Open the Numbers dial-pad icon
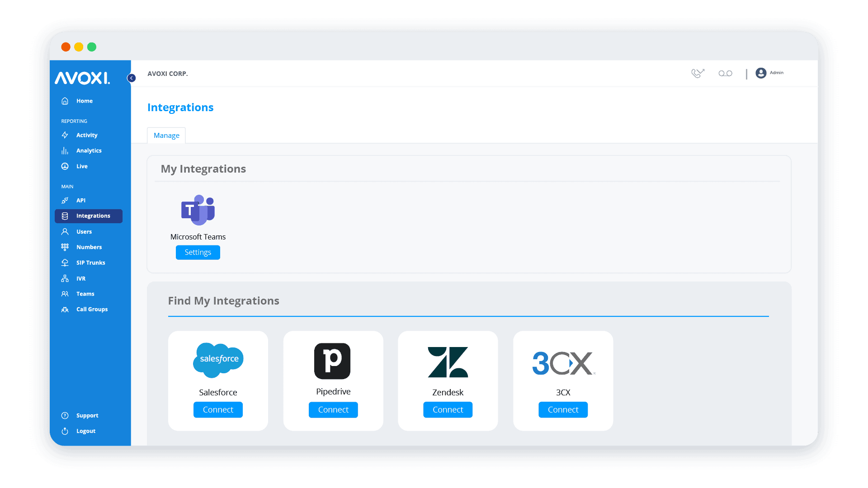Image resolution: width=868 pixels, height=488 pixels. tap(65, 247)
